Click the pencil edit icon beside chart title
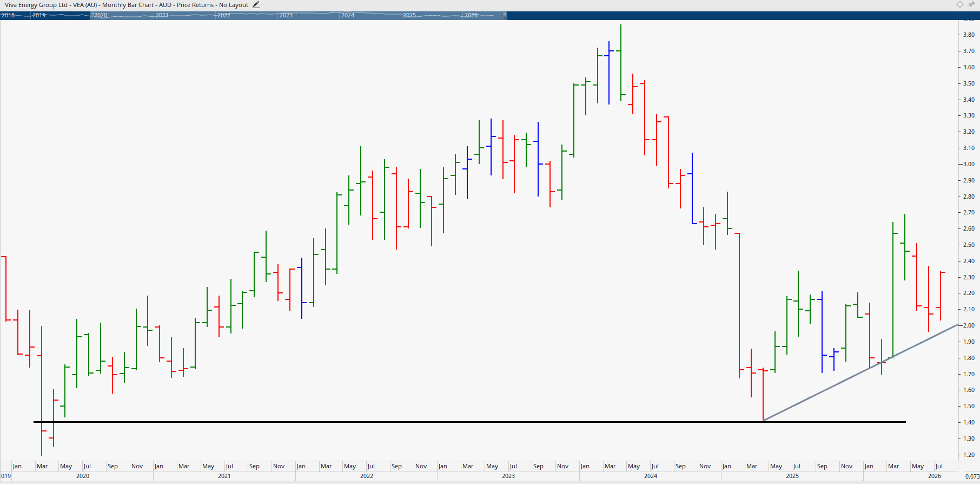 (x=256, y=5)
